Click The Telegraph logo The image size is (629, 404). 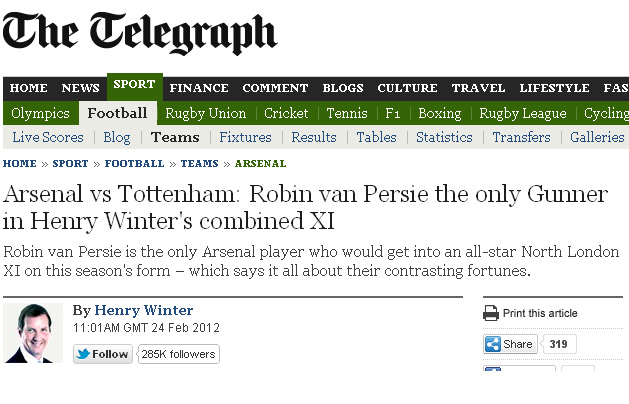(139, 33)
